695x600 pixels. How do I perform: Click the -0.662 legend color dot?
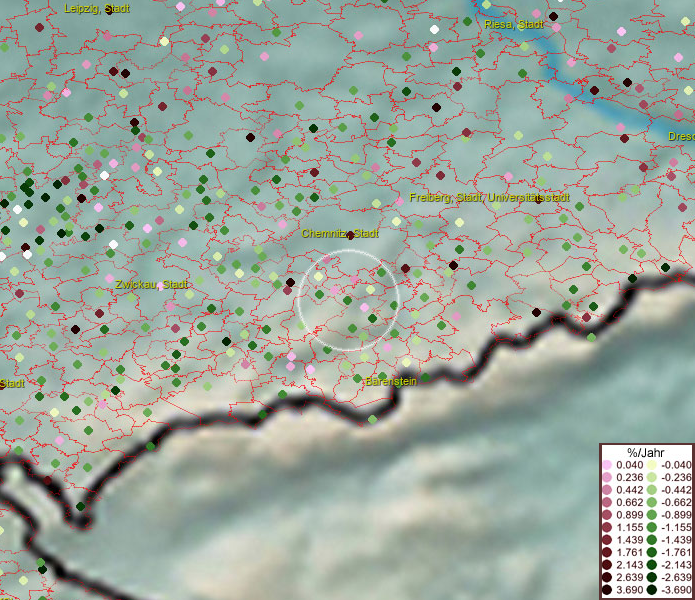pos(652,503)
